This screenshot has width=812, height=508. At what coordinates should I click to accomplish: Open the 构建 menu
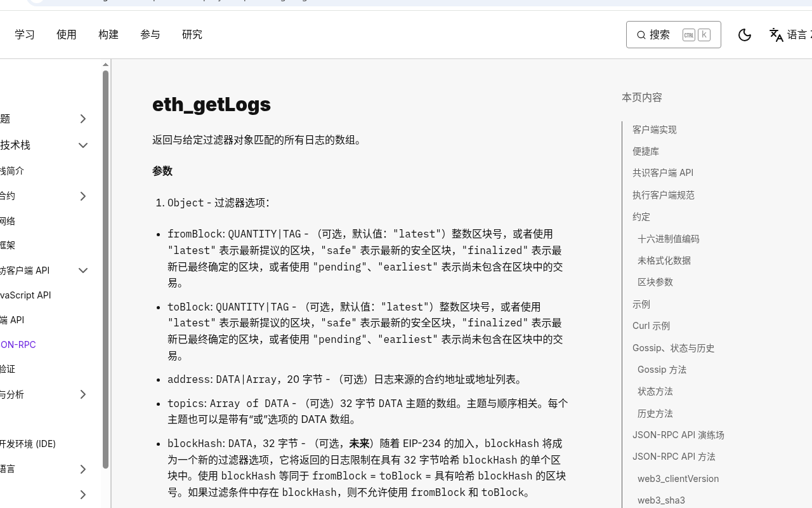(x=108, y=35)
